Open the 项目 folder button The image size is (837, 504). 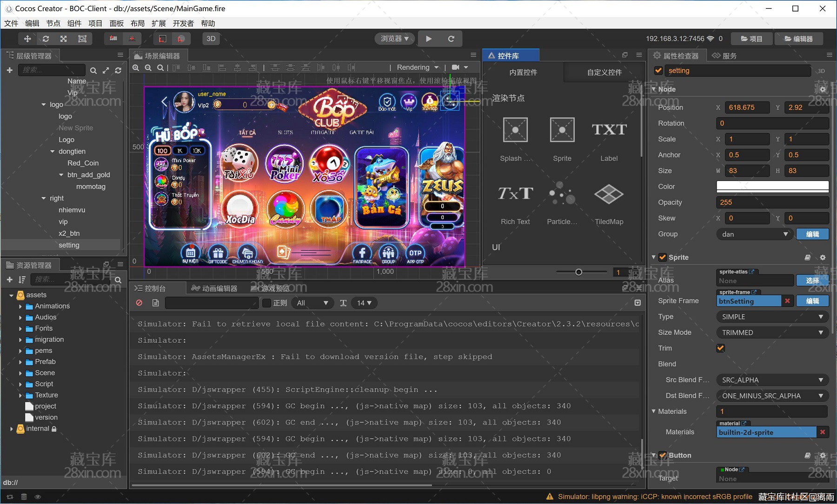751,39
